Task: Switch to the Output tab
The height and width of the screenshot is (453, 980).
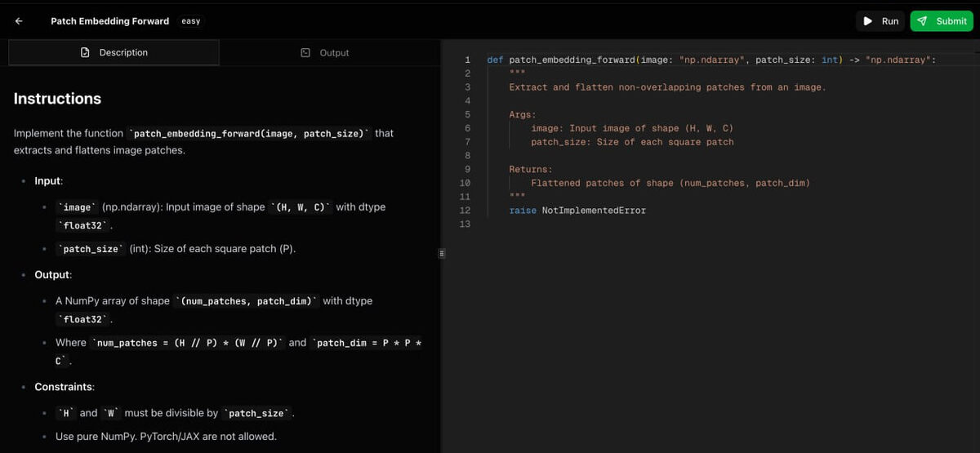Action: click(324, 52)
